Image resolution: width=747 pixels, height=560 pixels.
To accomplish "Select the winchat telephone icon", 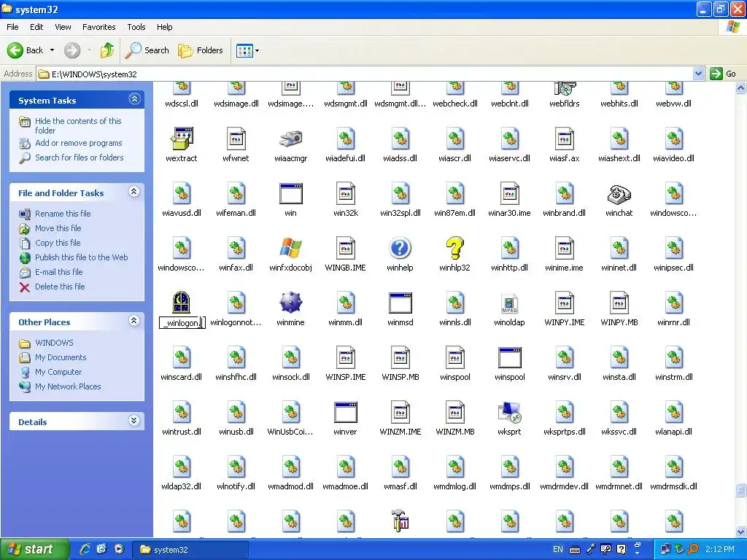I will pos(619,194).
